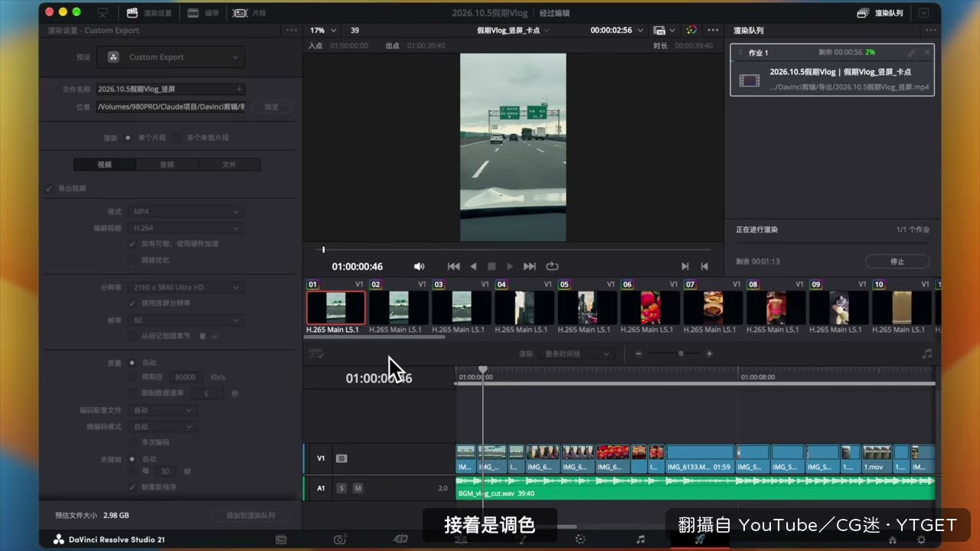
Task: Select clip thumbnail 06 in clip strip
Action: (650, 308)
